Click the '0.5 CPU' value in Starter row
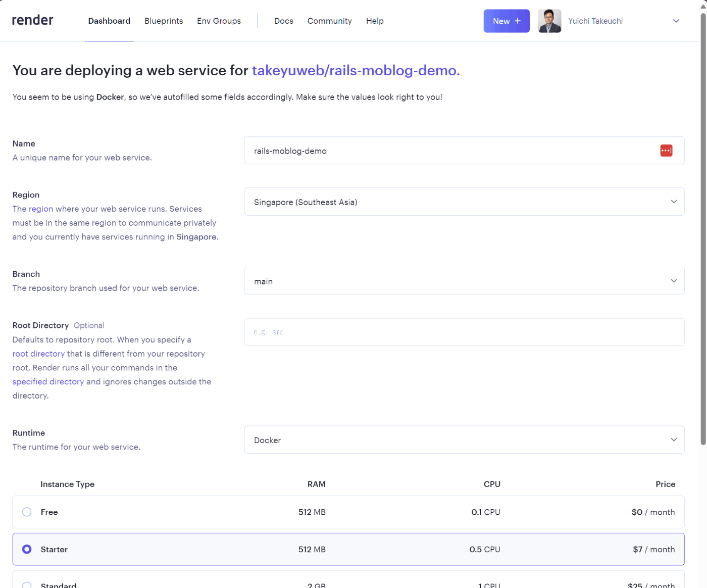This screenshot has width=707, height=588. 485,549
